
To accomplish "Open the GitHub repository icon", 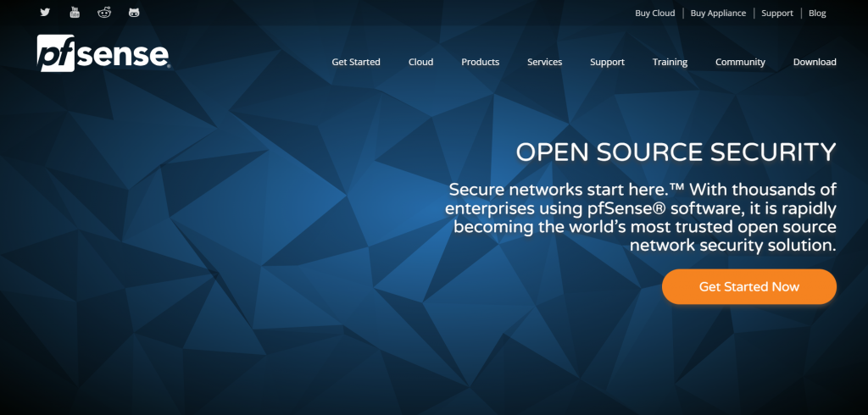I will (134, 12).
